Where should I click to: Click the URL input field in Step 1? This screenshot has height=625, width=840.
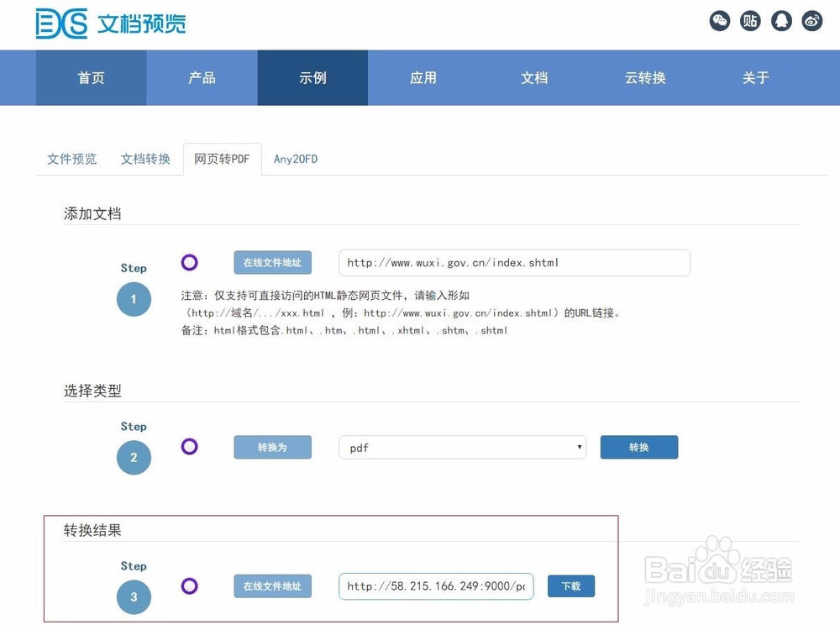pyautogui.click(x=512, y=262)
